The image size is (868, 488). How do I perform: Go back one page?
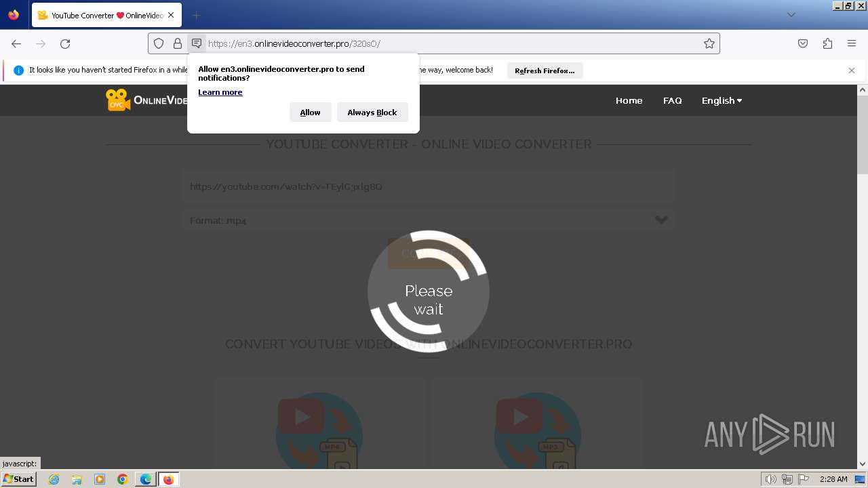(16, 43)
